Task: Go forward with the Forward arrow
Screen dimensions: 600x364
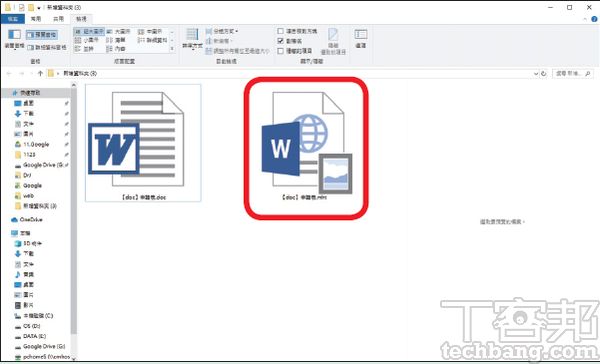Action: [22, 73]
